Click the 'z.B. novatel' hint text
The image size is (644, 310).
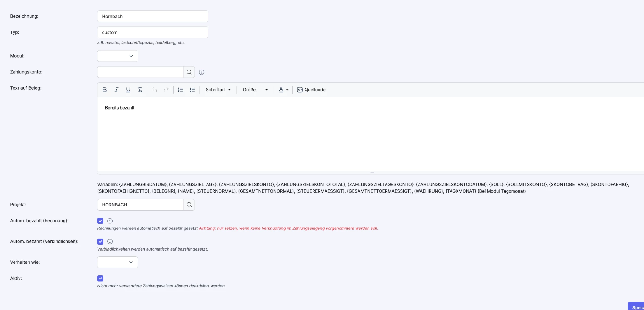141,43
